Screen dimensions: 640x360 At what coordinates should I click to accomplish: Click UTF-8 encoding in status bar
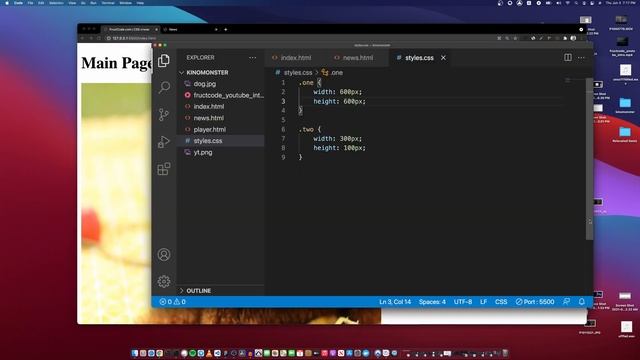pos(463,302)
